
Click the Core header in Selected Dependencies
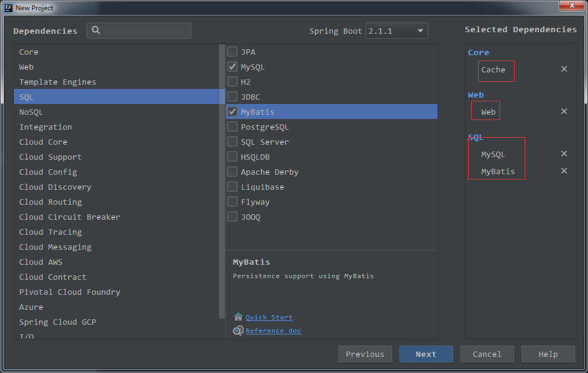tap(479, 53)
